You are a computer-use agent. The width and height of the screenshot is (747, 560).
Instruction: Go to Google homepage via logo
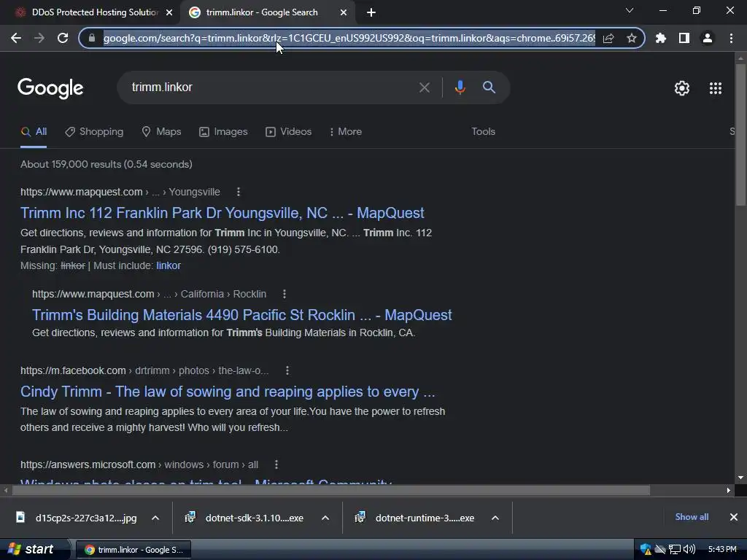pos(50,88)
